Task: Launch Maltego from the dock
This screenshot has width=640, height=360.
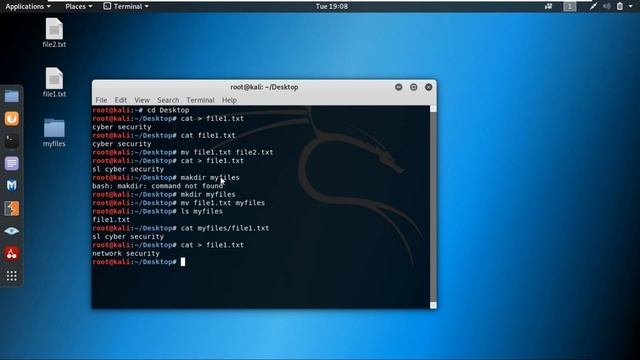Action: coord(11,186)
